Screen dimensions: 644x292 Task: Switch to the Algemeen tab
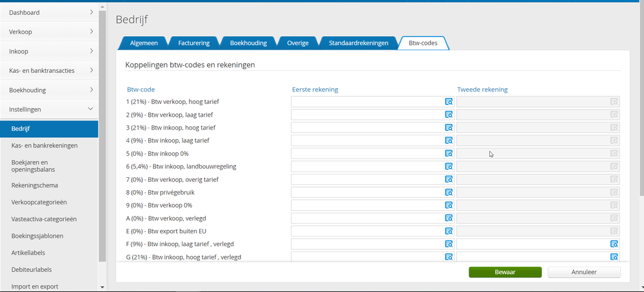[x=143, y=43]
